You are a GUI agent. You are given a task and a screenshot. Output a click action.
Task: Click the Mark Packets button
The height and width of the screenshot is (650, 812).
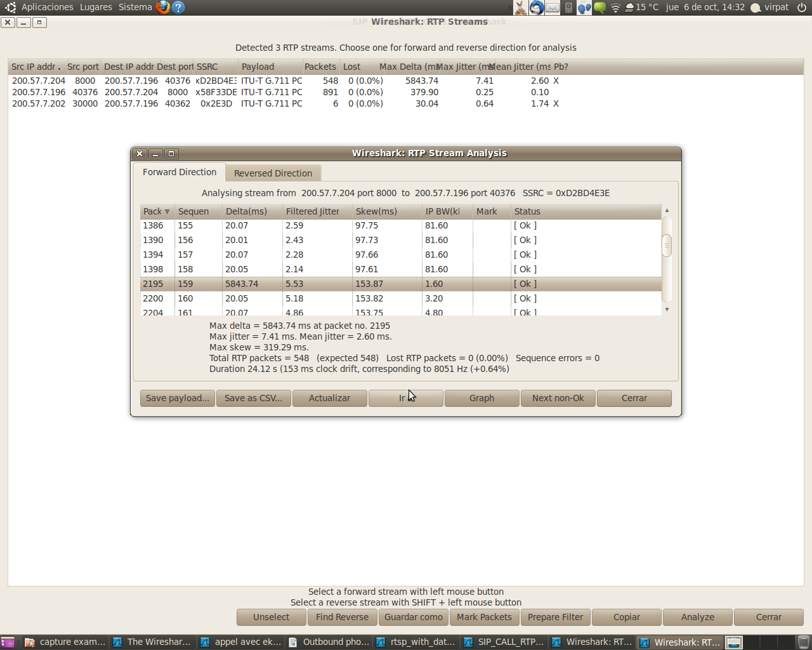[x=484, y=617]
